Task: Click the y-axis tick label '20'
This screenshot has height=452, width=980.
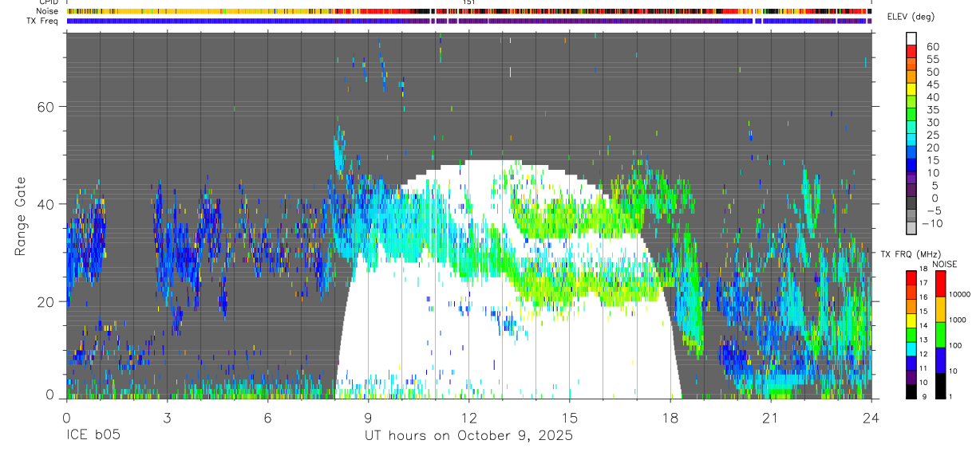Action: click(45, 301)
